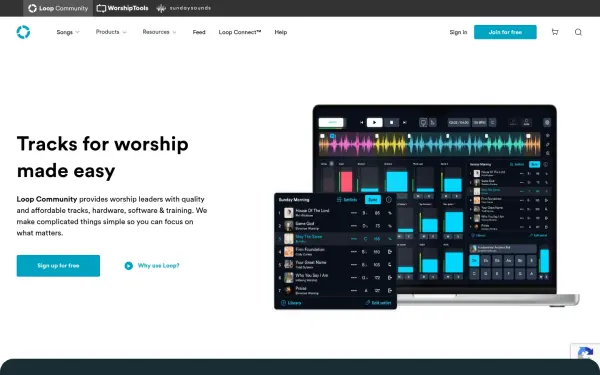Image resolution: width=600 pixels, height=375 pixels.
Task: Click the stop button in the laptop app mockup
Action: 391,122
